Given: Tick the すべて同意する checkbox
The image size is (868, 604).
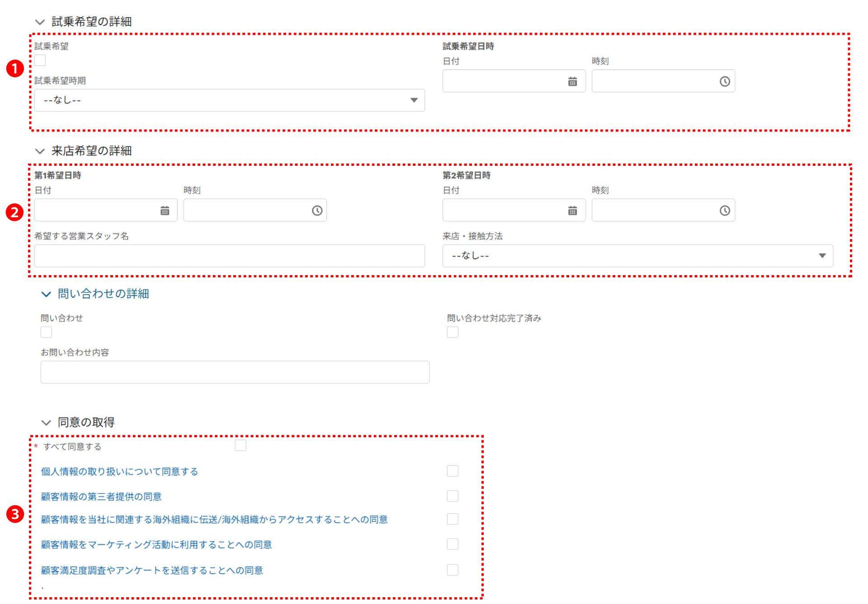Looking at the screenshot, I should (x=241, y=446).
